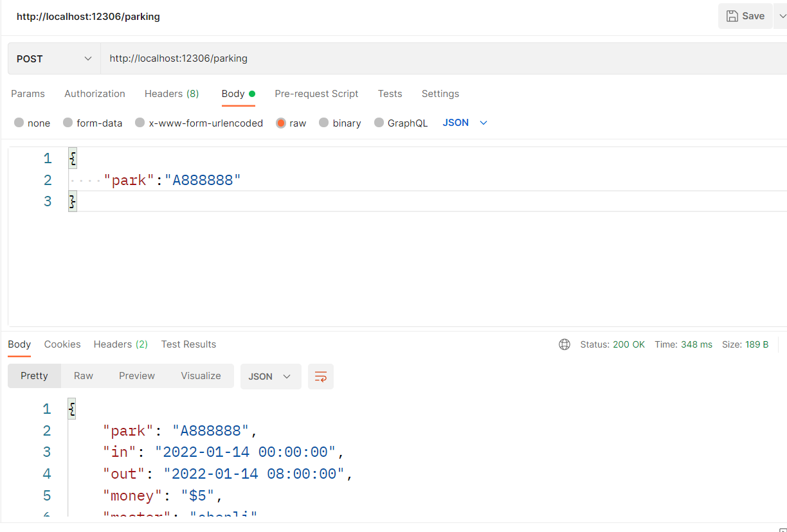Image resolution: width=787 pixels, height=532 pixels.
Task: Switch response view to Raw
Action: [x=84, y=376]
